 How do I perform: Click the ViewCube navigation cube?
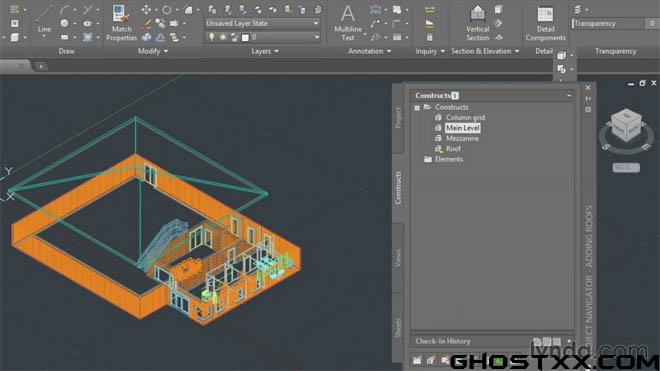[626, 125]
